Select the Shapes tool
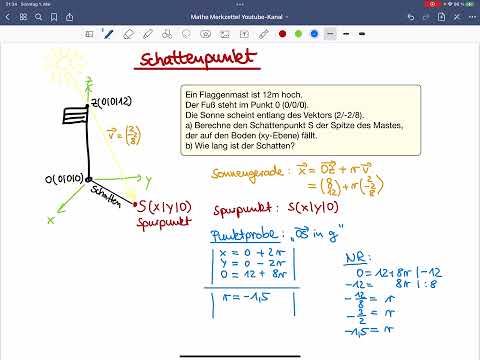Image resolution: width=480 pixels, height=360 pixels. (x=167, y=34)
